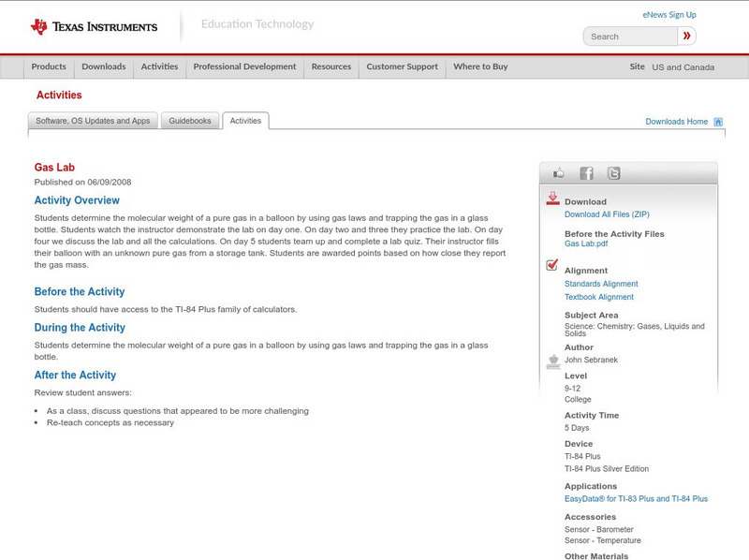Switch to Software, OS Updates and Apps tab
The height and width of the screenshot is (560, 749).
tap(93, 121)
